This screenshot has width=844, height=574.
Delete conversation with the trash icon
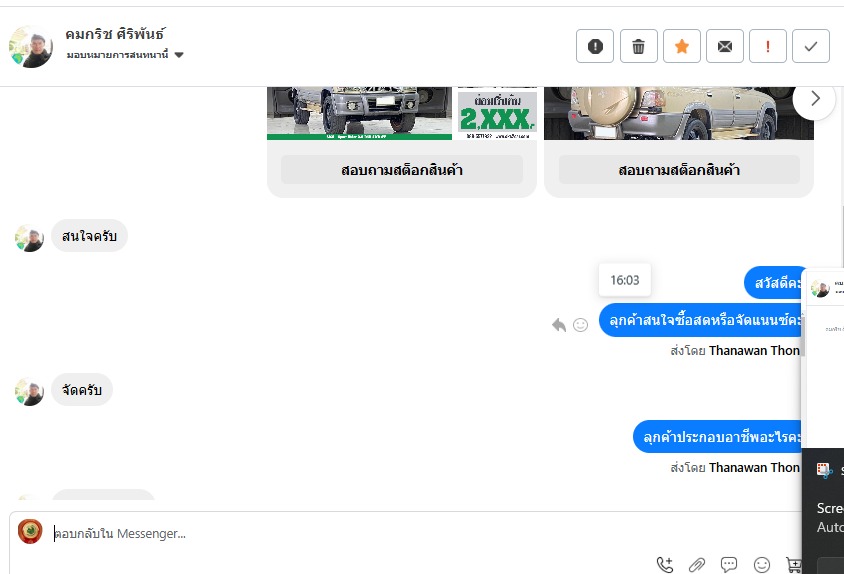pos(638,46)
